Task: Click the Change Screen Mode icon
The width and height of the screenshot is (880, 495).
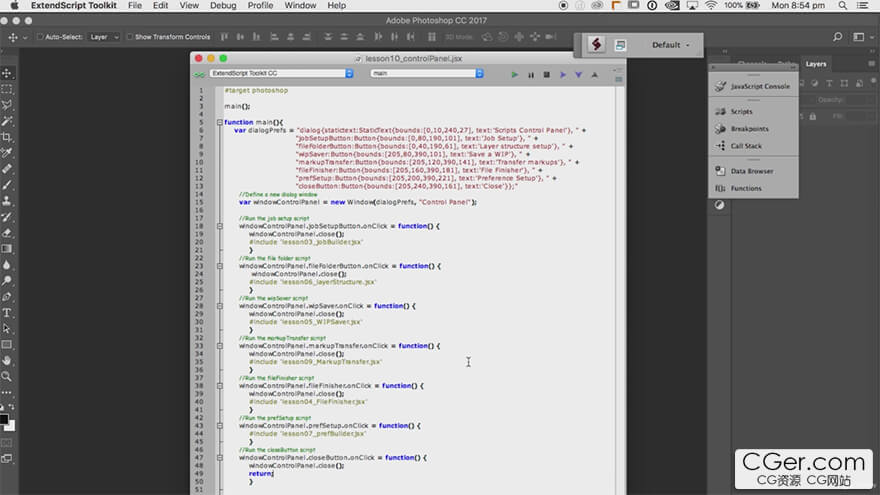Action: 7,459
